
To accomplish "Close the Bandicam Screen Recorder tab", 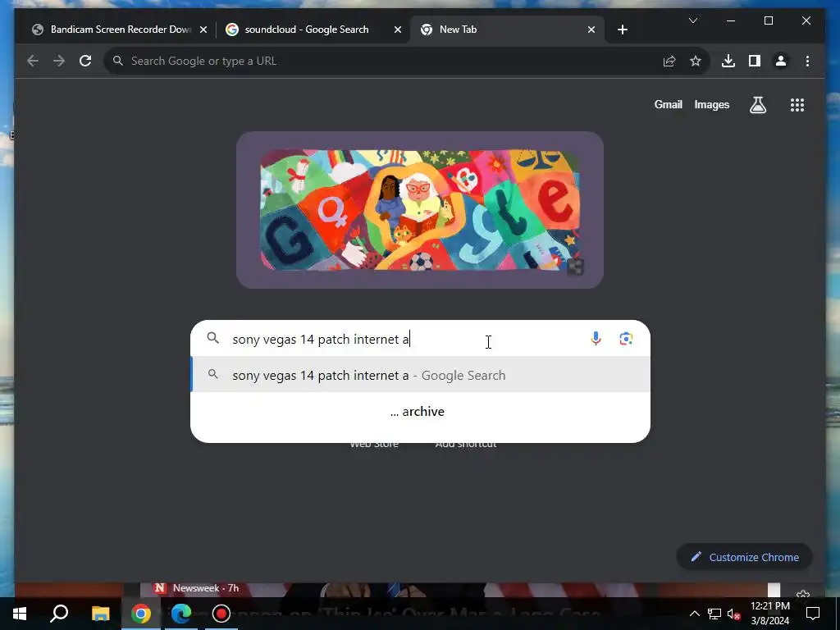I will [x=203, y=30].
